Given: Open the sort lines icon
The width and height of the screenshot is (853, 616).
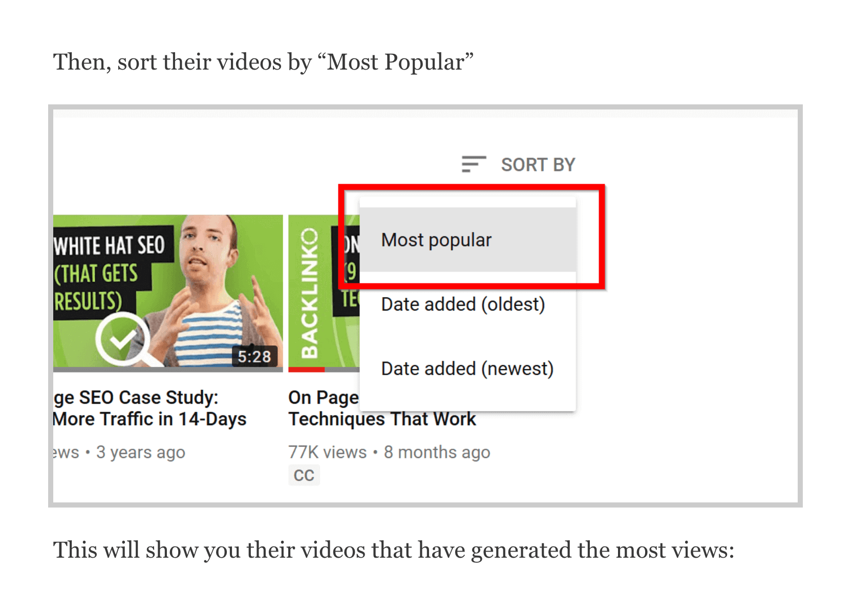Looking at the screenshot, I should pyautogui.click(x=474, y=164).
